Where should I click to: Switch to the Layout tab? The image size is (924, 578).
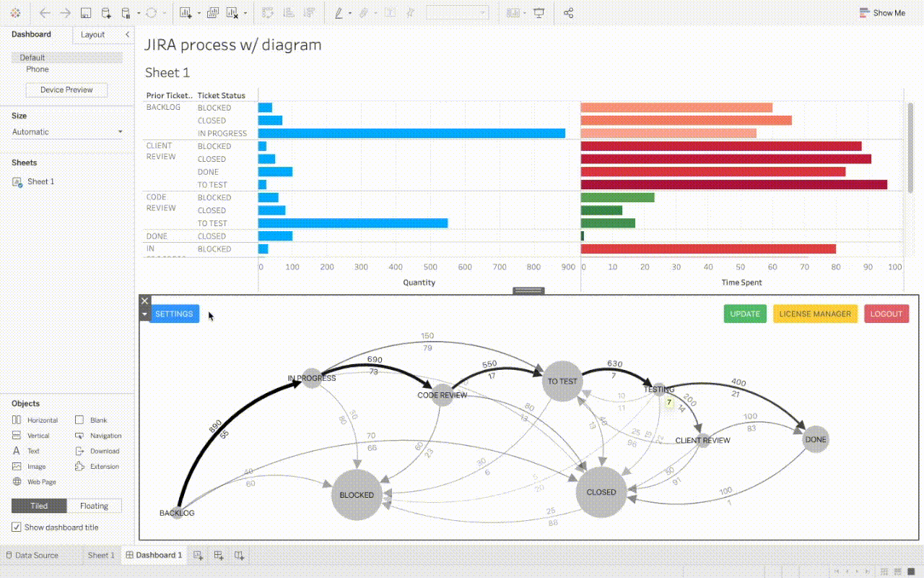[92, 35]
